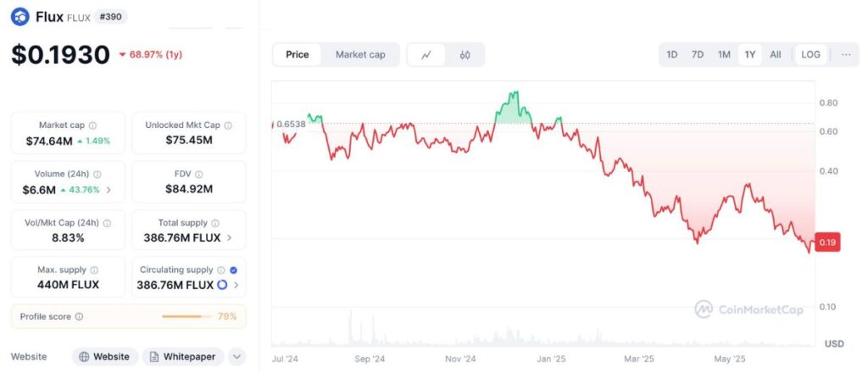Expand the Volume (24h) details chevron
The width and height of the screenshot is (868, 373).
pyautogui.click(x=108, y=190)
